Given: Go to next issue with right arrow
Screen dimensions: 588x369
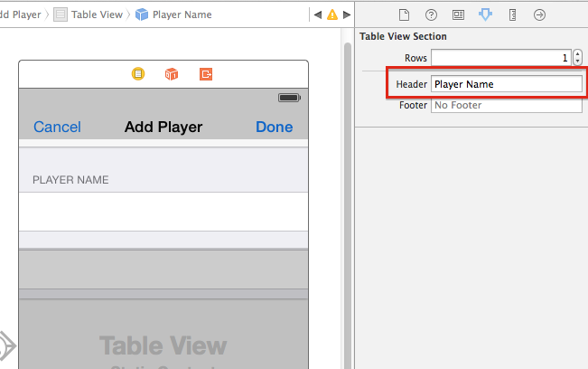Looking at the screenshot, I should pyautogui.click(x=345, y=15).
